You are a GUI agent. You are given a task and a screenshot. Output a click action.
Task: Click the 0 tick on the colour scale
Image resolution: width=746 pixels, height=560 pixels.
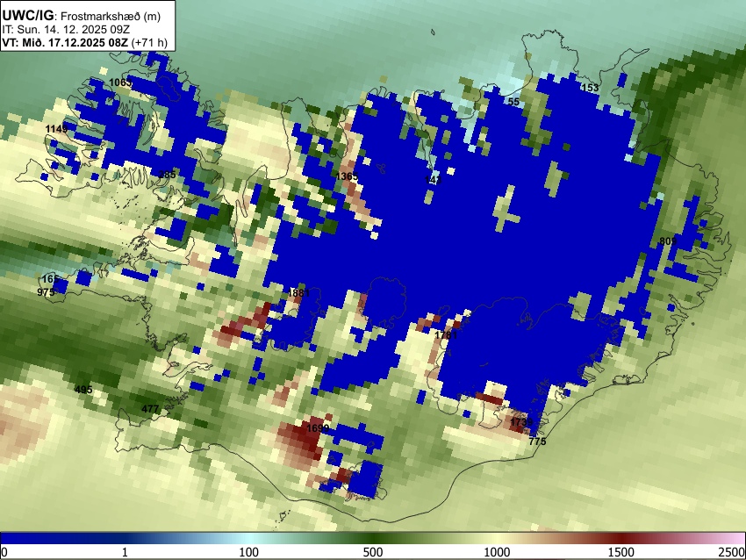tap(4, 552)
